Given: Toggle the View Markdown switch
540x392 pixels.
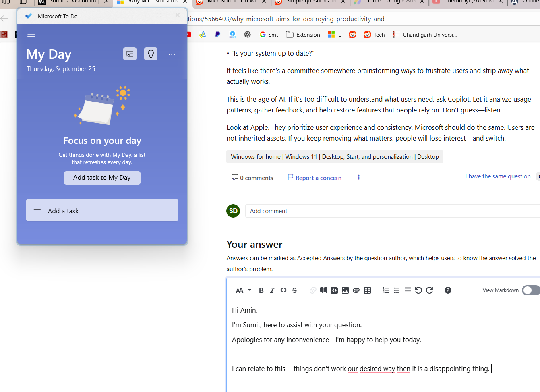Looking at the screenshot, I should pos(531,290).
